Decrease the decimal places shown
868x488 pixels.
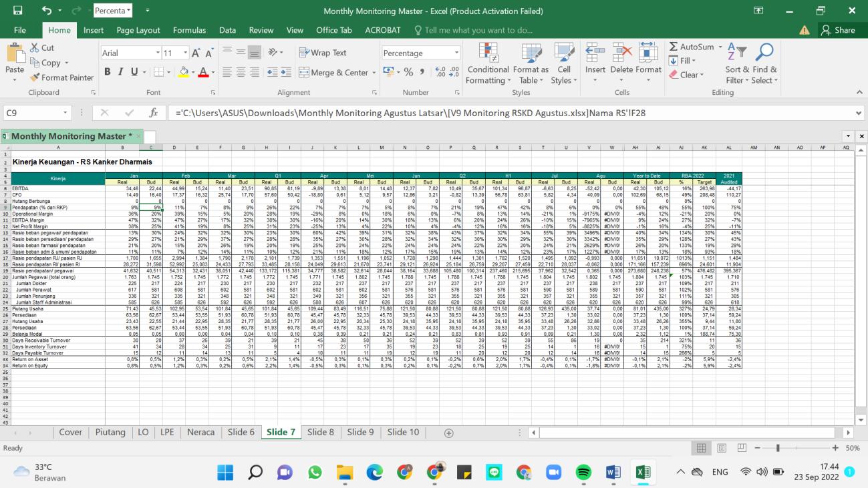[x=453, y=72]
